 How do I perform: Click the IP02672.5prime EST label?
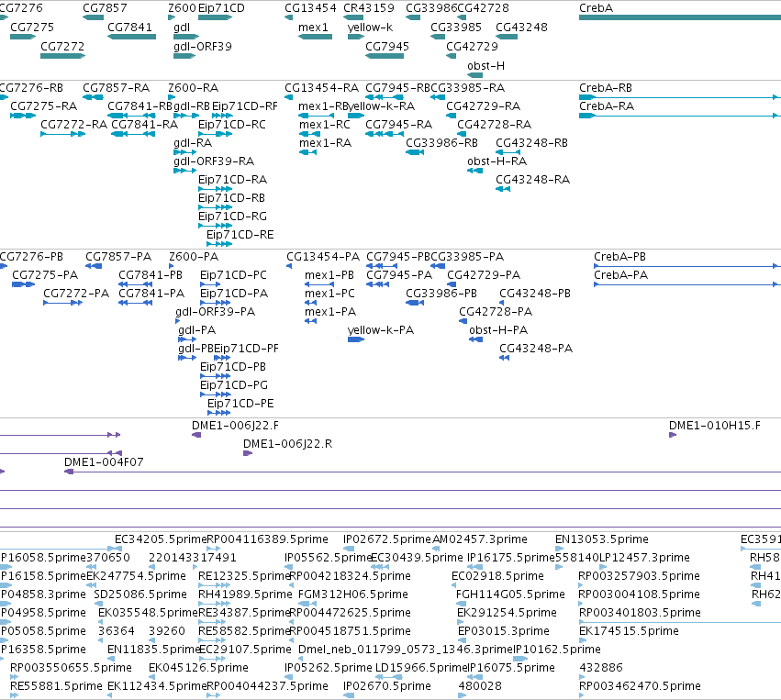[x=387, y=539]
